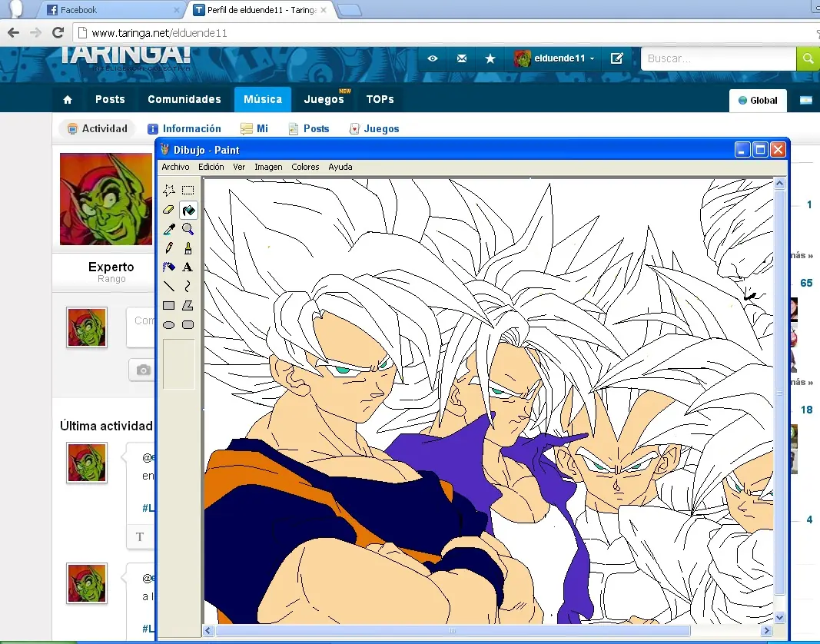Click the Argentina flag icon
This screenshot has width=820, height=644.
pos(806,101)
